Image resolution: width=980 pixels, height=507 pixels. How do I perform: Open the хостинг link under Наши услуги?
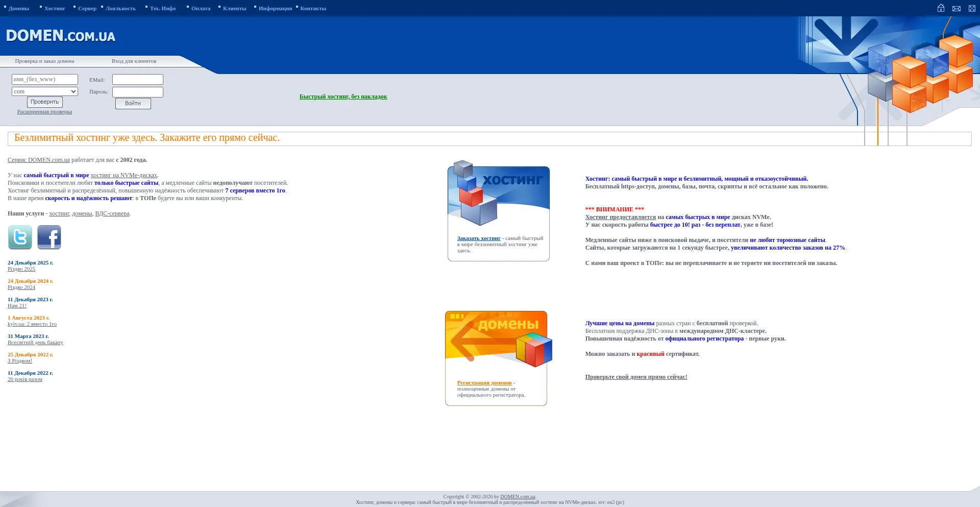(x=59, y=213)
